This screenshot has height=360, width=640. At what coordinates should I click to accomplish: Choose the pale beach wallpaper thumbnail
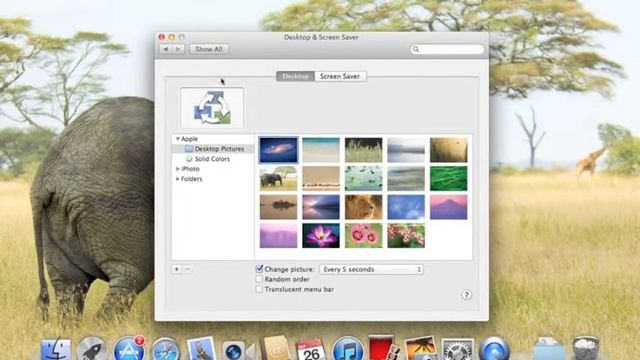(x=321, y=150)
